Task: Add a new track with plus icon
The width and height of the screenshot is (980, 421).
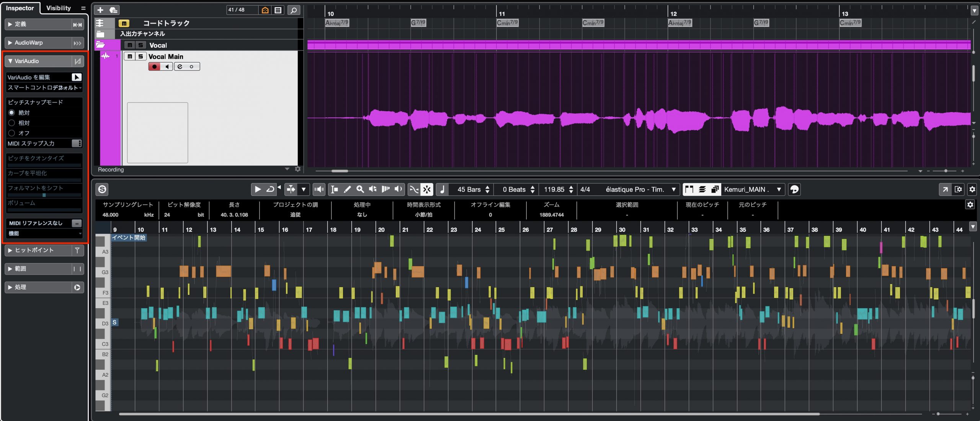Action: pos(100,10)
